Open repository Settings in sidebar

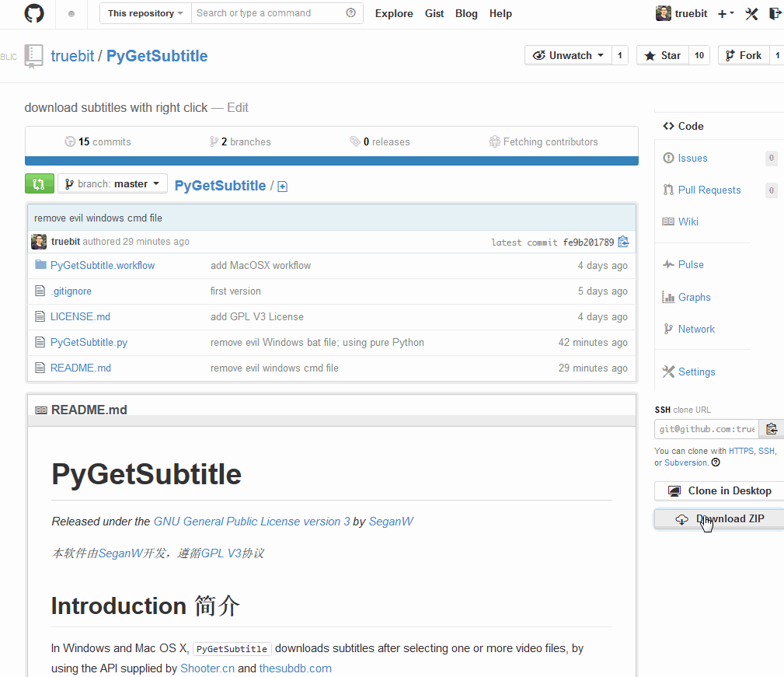point(696,372)
